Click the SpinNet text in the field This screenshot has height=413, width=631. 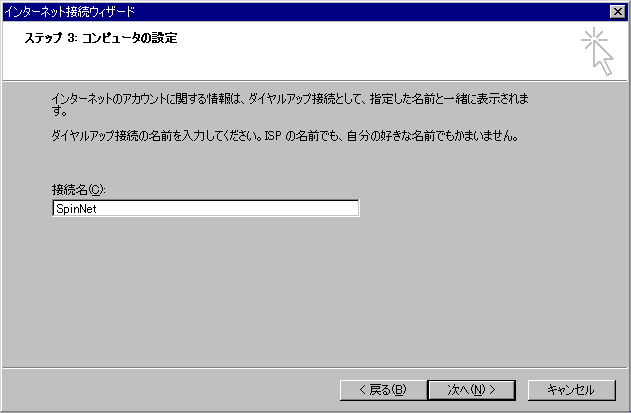pos(76,209)
